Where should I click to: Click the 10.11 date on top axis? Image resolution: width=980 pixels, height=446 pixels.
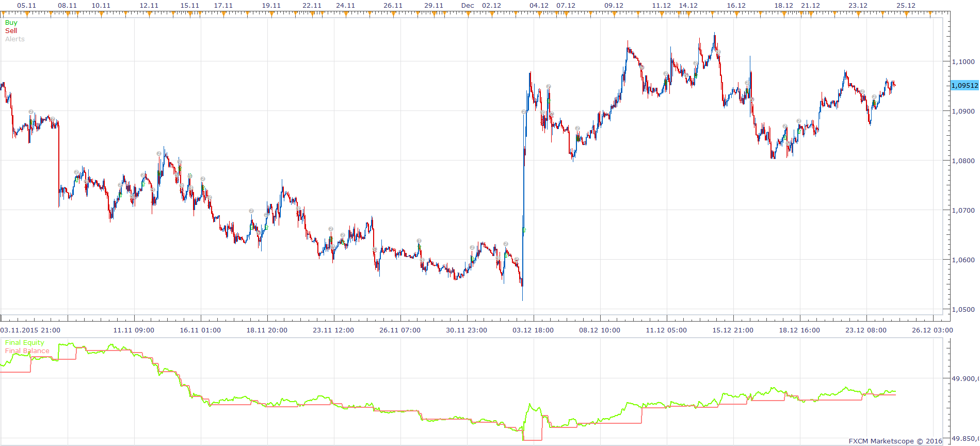point(101,6)
